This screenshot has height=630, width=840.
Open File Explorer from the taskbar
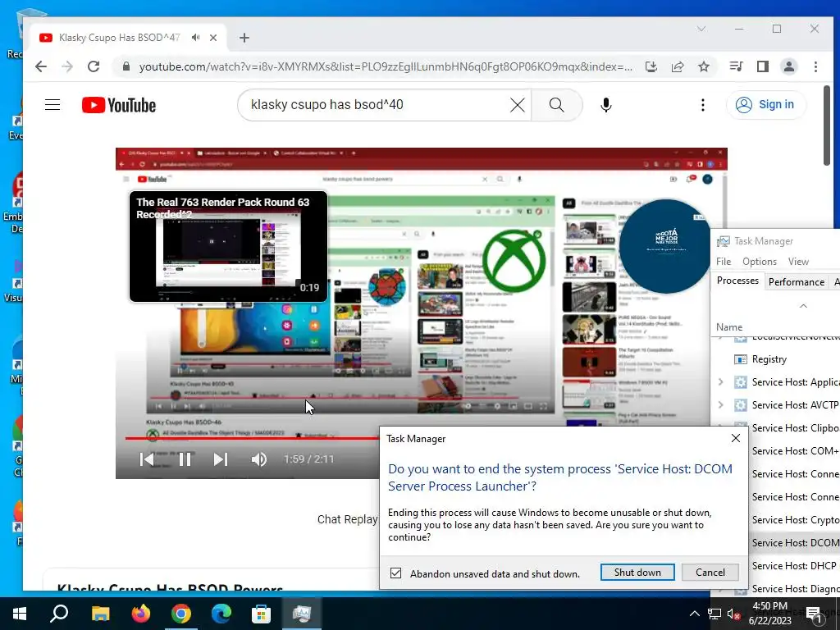pyautogui.click(x=100, y=614)
